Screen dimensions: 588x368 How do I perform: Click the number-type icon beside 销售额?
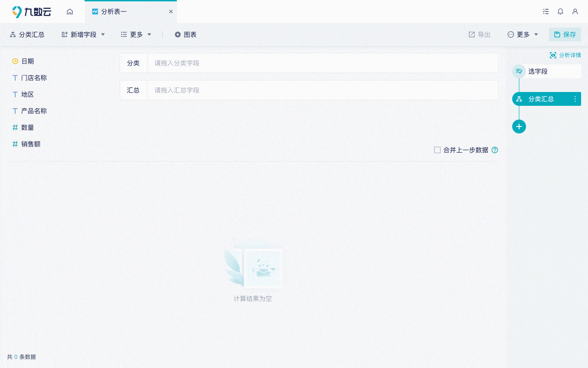(15, 144)
